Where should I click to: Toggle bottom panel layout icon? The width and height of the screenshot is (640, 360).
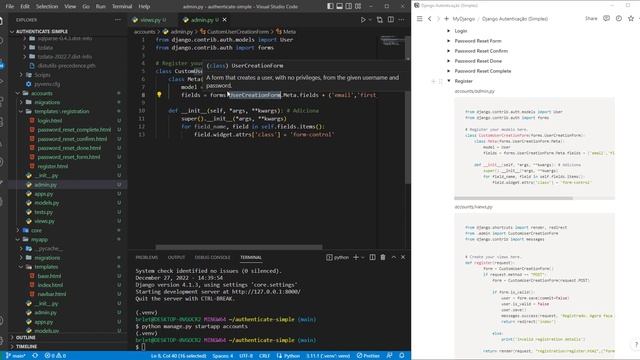pos(340,6)
